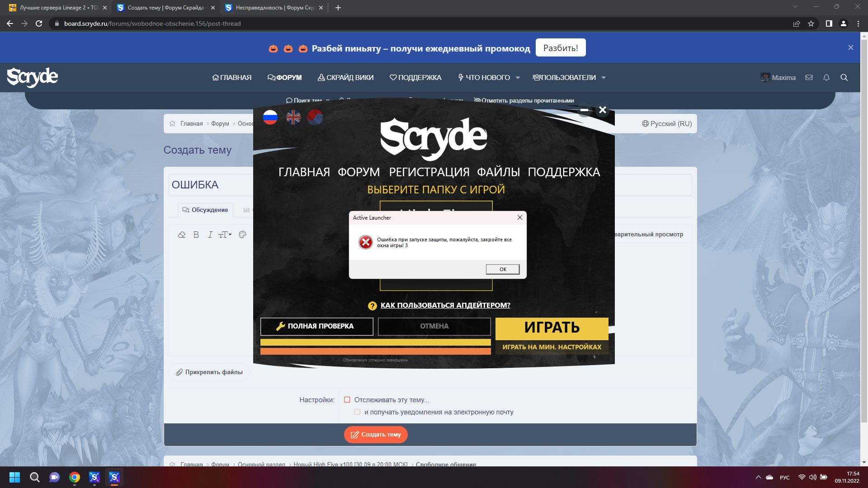Open the СКРАЙД ВИКИ menu item
This screenshot has width=868, height=488.
coord(346,77)
